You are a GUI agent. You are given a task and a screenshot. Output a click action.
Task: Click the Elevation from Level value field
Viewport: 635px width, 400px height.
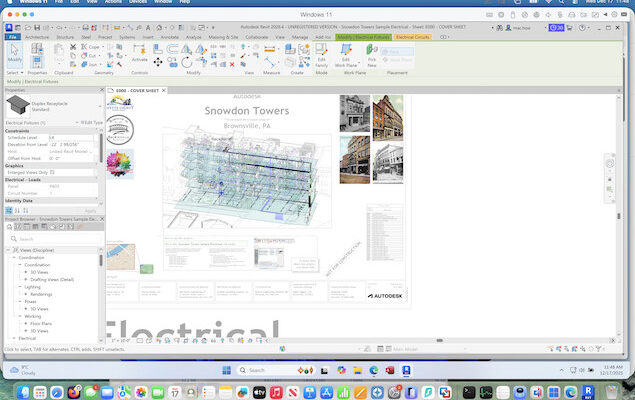click(x=72, y=145)
